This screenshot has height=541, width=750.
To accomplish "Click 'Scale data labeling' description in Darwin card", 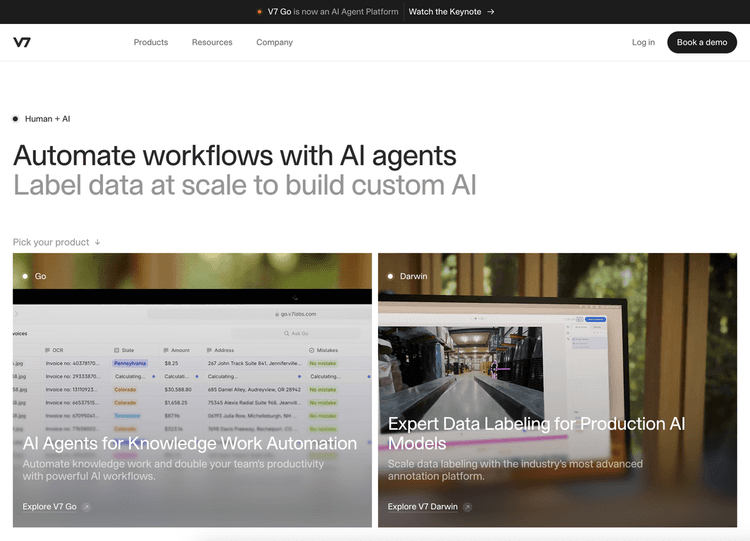I will click(x=515, y=470).
